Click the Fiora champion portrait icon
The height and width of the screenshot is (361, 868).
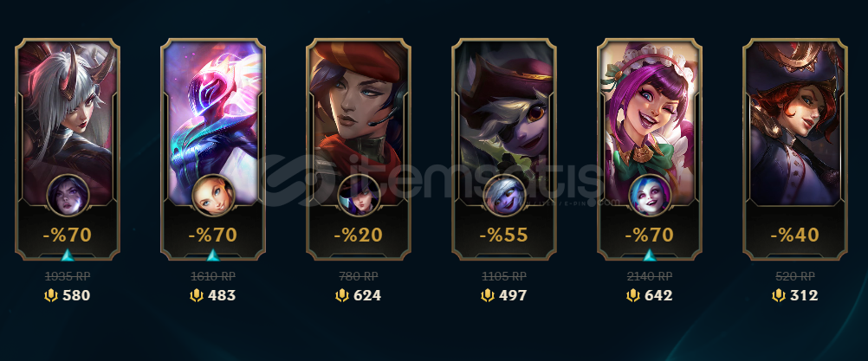coord(68,195)
